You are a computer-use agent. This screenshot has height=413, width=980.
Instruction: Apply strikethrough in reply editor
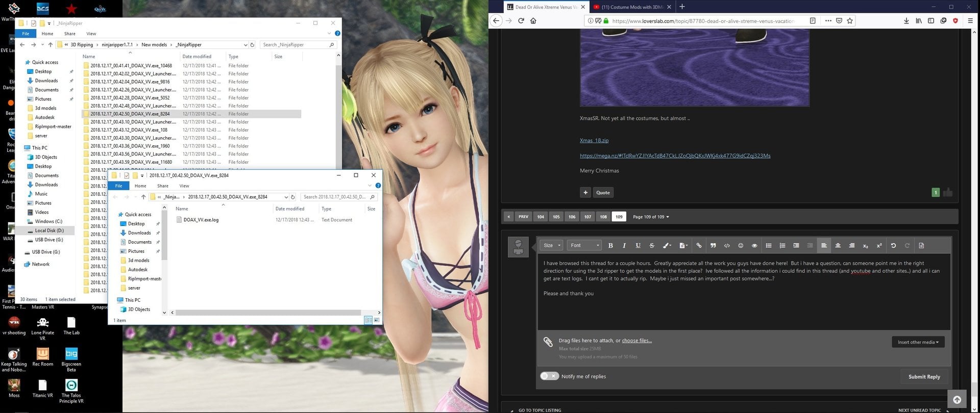pos(652,246)
